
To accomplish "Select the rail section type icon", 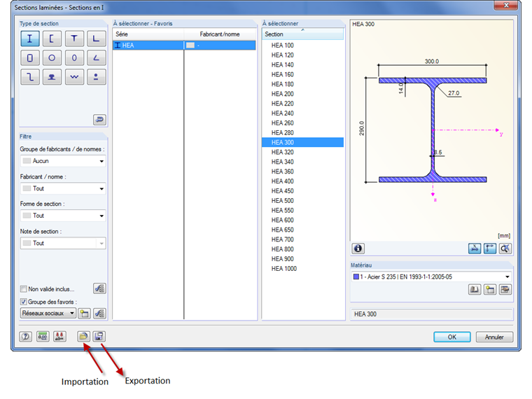I will pyautogui.click(x=52, y=77).
